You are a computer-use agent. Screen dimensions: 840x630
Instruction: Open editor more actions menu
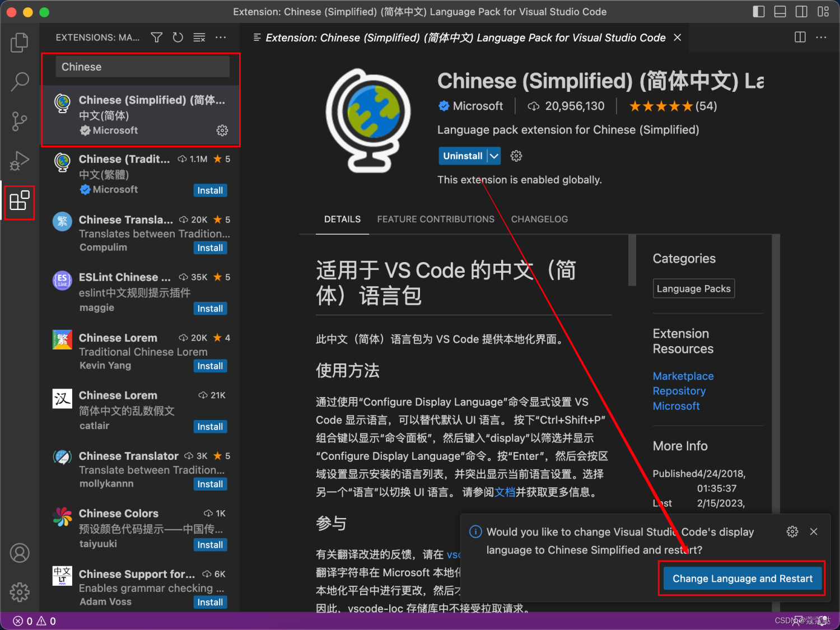click(821, 38)
